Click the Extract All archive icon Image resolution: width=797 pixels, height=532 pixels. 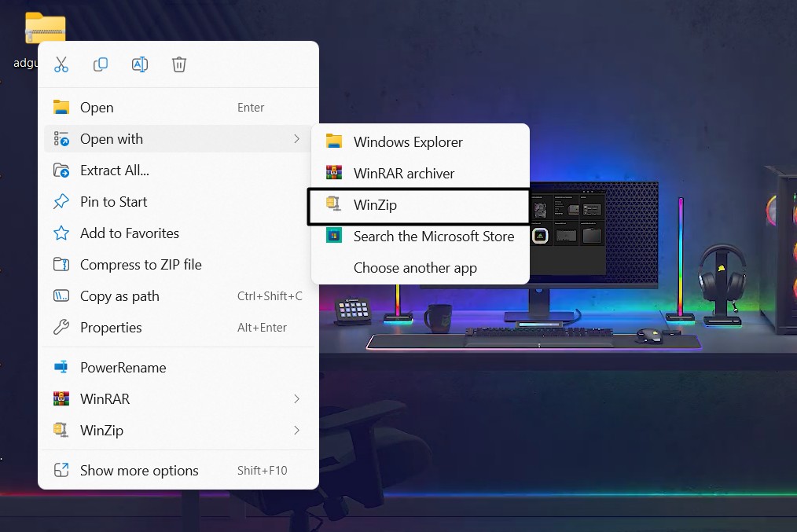(x=62, y=170)
